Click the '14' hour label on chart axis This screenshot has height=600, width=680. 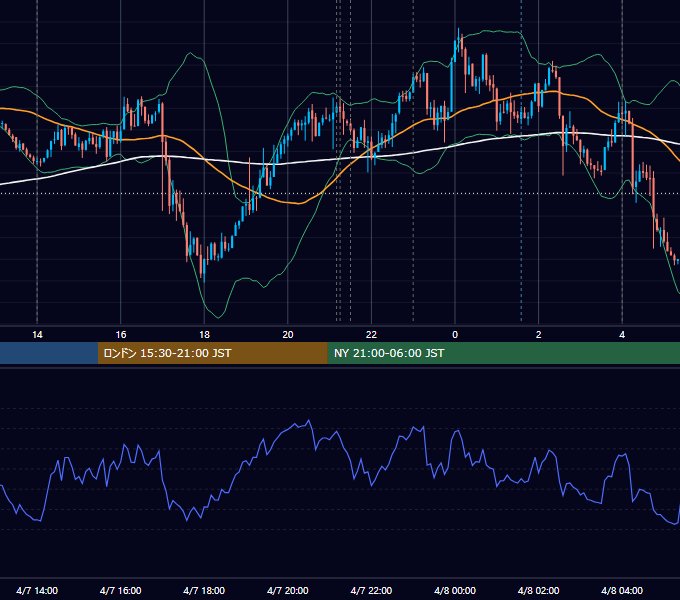37,335
